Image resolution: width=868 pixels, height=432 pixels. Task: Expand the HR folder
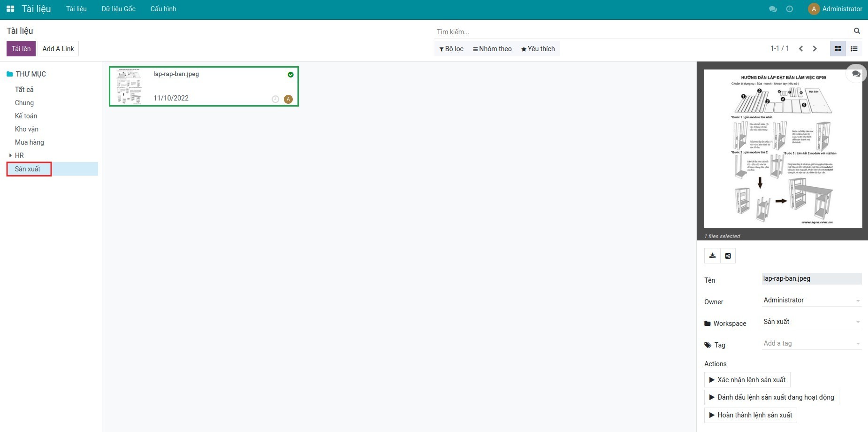[11, 155]
